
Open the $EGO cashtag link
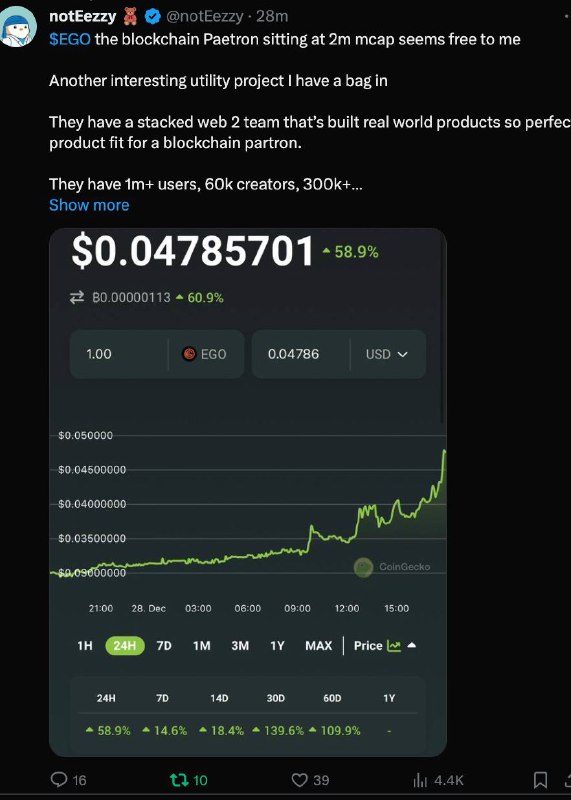70,39
